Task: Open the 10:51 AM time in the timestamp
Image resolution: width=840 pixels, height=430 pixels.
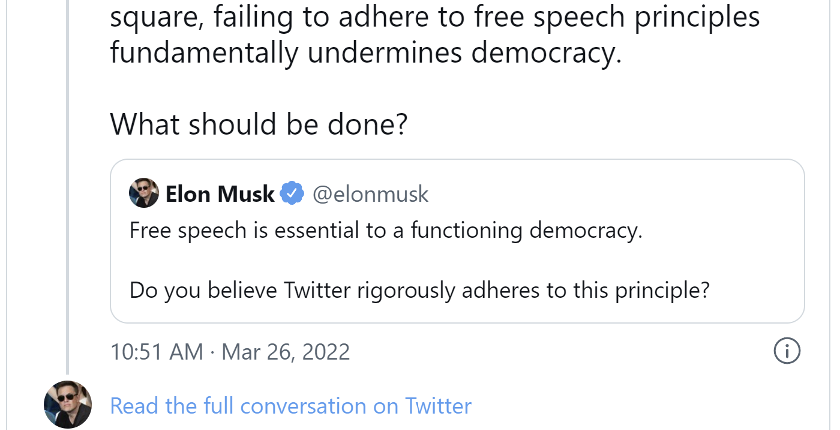Action: click(x=156, y=352)
